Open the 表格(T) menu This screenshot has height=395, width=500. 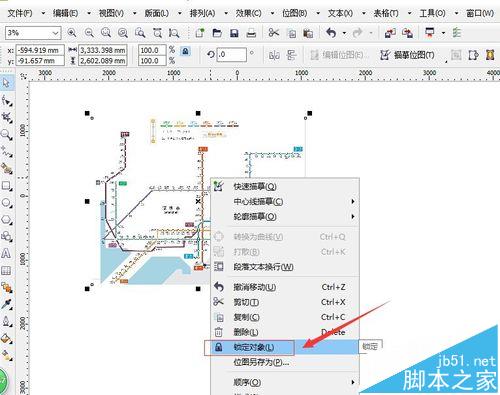point(386,13)
